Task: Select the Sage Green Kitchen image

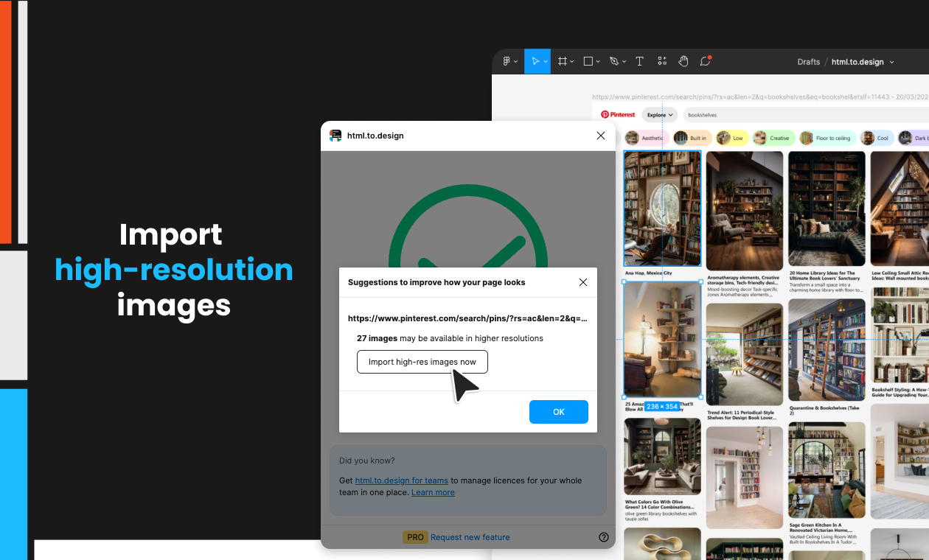Action: pos(827,472)
